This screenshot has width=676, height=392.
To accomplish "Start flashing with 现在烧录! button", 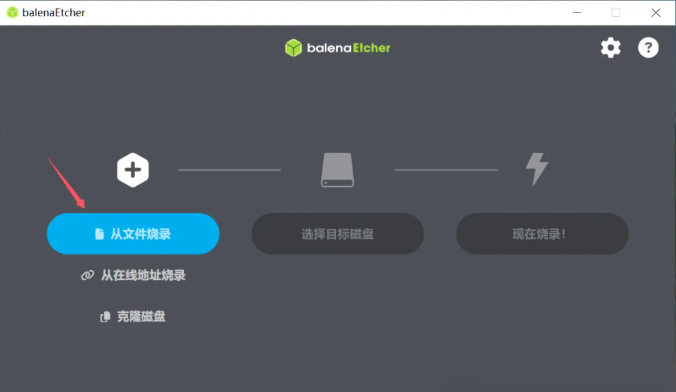I will 542,234.
